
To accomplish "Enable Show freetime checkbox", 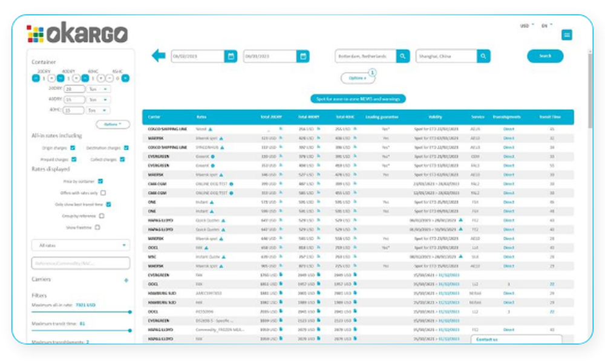I will click(x=97, y=227).
